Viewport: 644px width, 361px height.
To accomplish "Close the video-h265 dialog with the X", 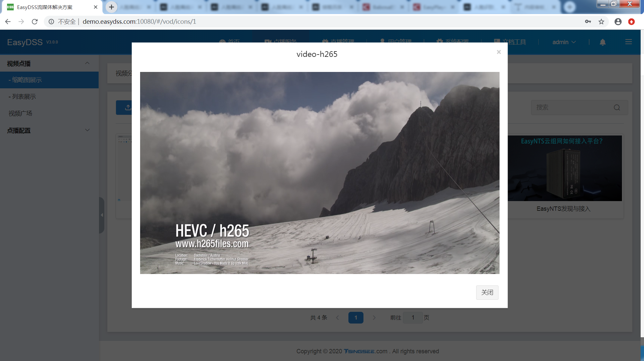I will 499,52.
